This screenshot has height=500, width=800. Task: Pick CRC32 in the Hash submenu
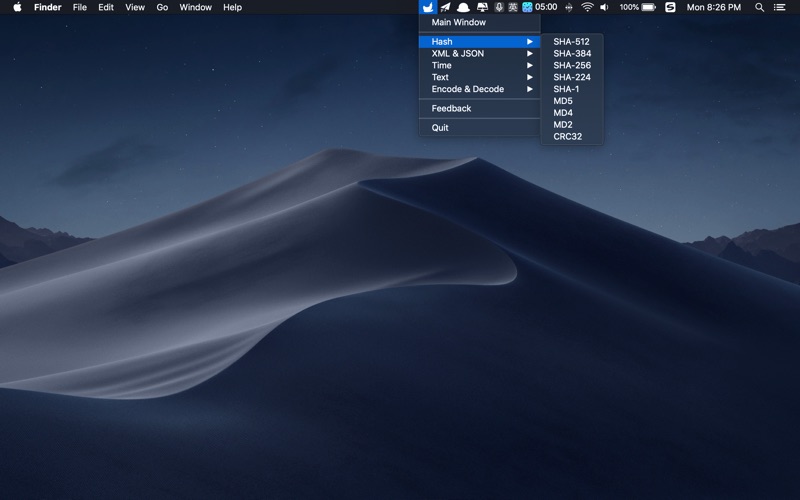(x=567, y=136)
